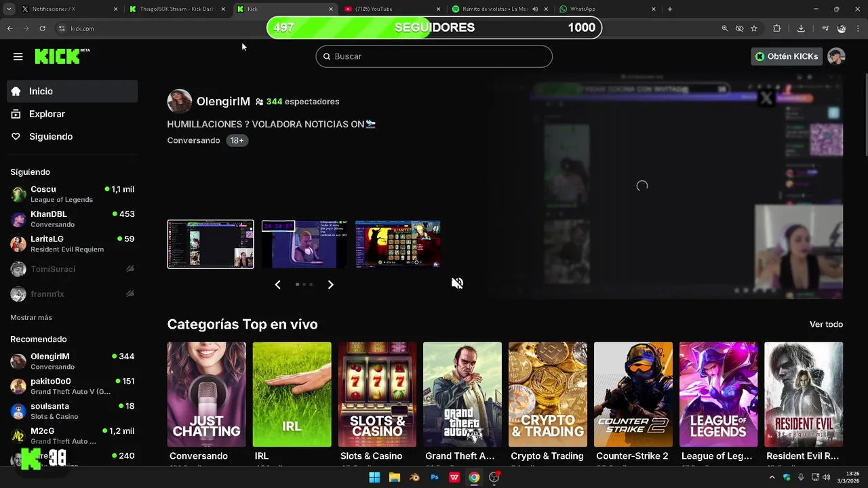Click the followers goal progress bar

coord(434,28)
